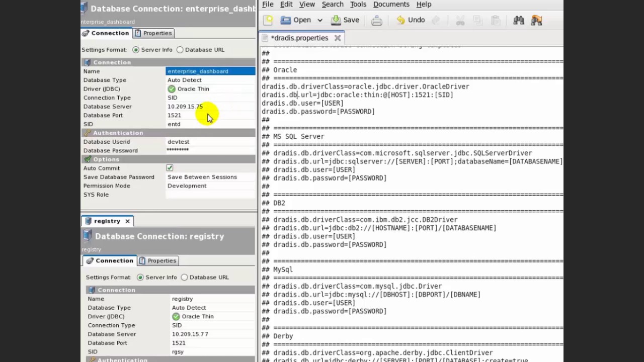Click the enterprise_dashboard Name field
Image resolution: width=644 pixels, height=362 pixels.
pyautogui.click(x=210, y=71)
